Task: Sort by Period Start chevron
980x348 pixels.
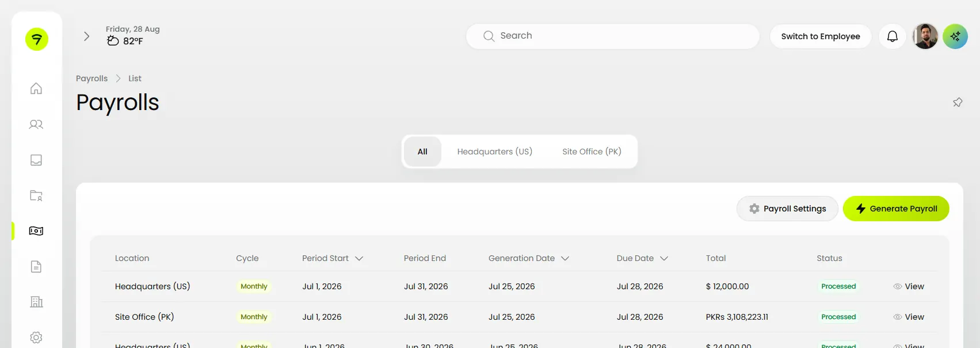Action: coord(359,259)
